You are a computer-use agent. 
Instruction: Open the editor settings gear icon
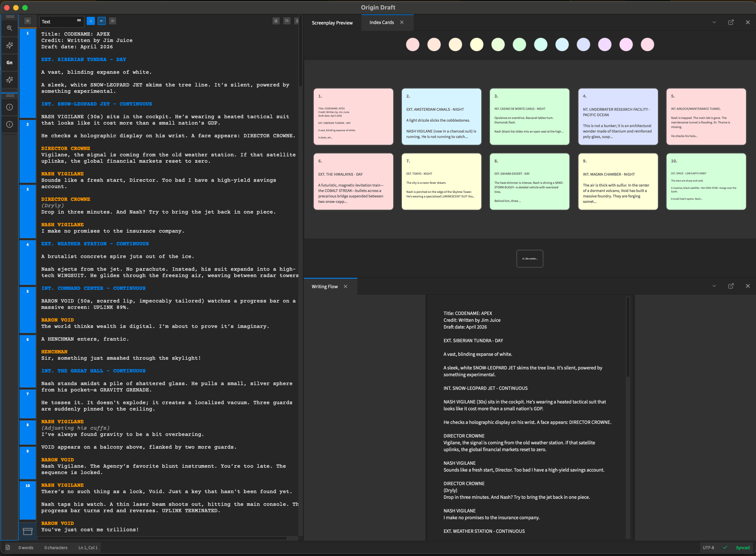coord(28,21)
